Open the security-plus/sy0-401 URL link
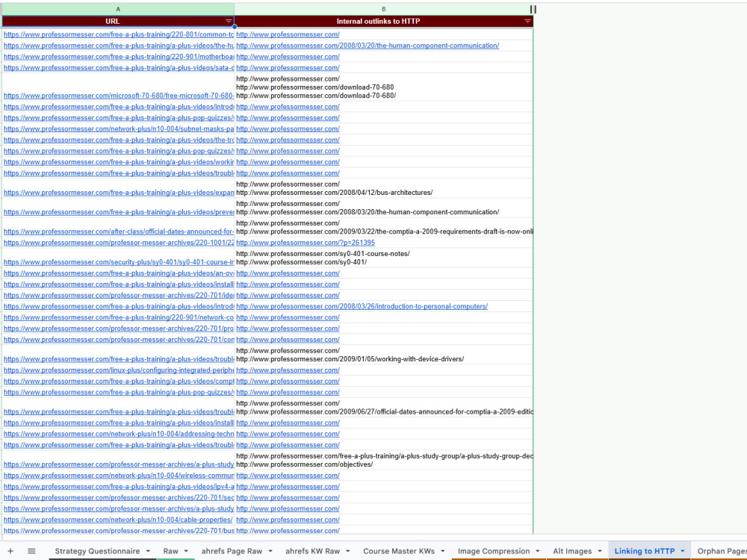The image size is (747, 560). tap(119, 262)
